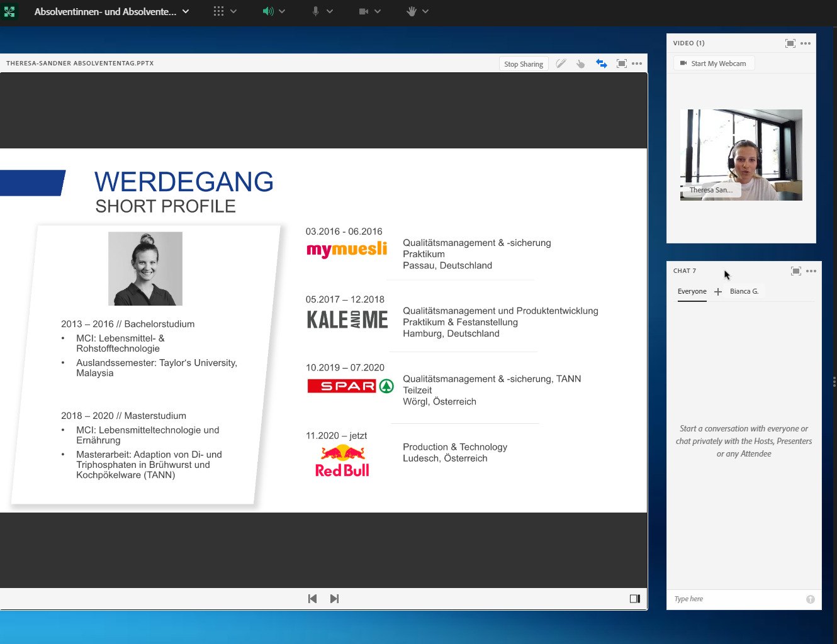Viewport: 837px width, 644px height.
Task: Open Chat pod more options menu
Action: (811, 271)
